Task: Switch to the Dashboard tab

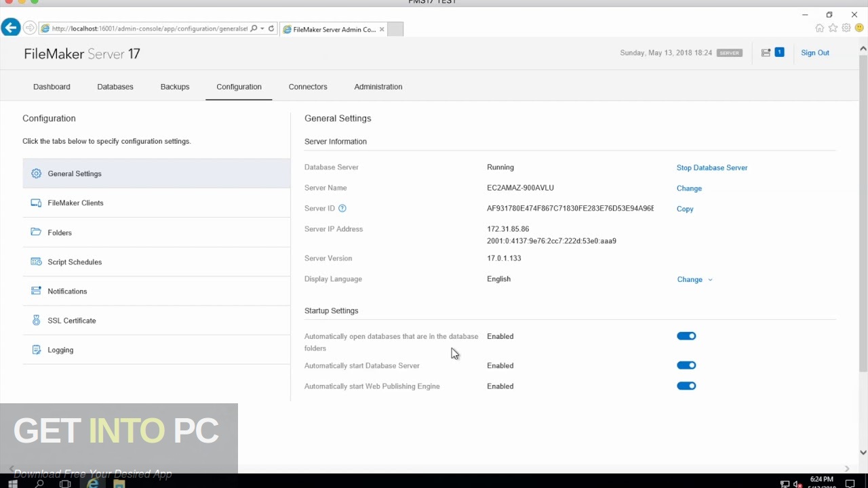Action: click(52, 87)
